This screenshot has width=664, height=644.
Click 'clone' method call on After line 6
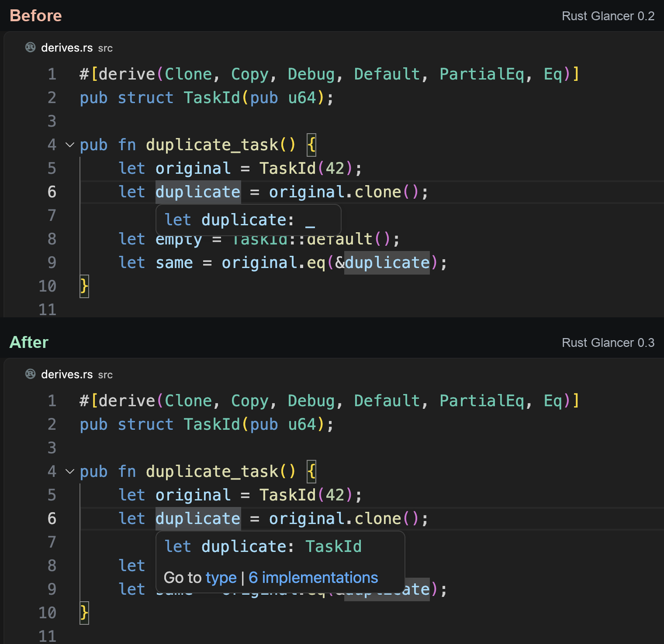(378, 519)
